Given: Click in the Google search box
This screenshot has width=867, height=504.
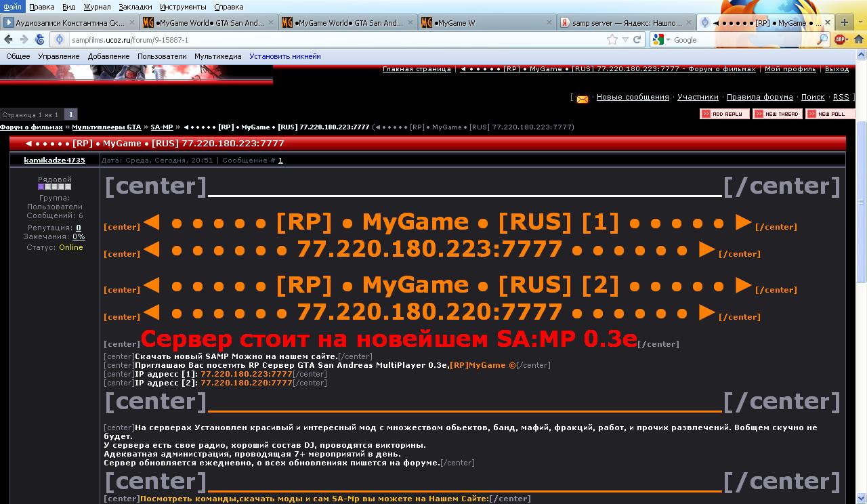Looking at the screenshot, I should click(x=742, y=39).
